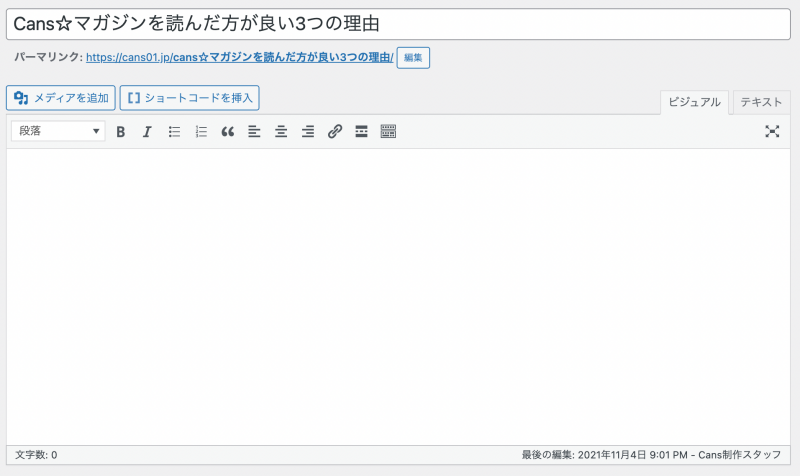This screenshot has height=476, width=800.
Task: Insert a numbered list
Action: pos(201,131)
